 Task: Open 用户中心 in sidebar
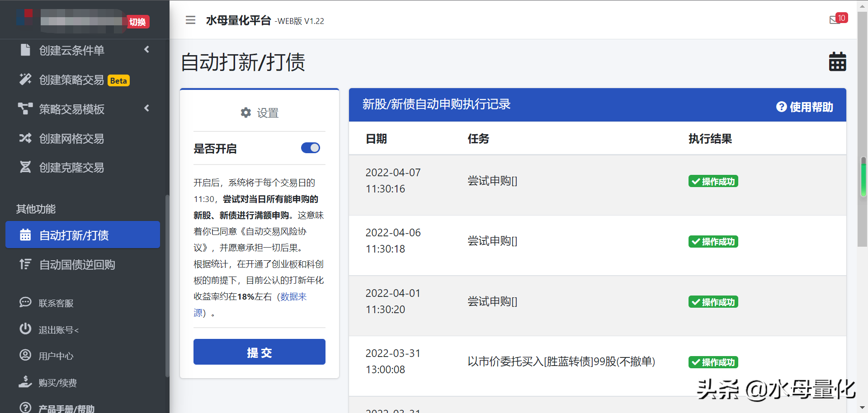click(56, 356)
